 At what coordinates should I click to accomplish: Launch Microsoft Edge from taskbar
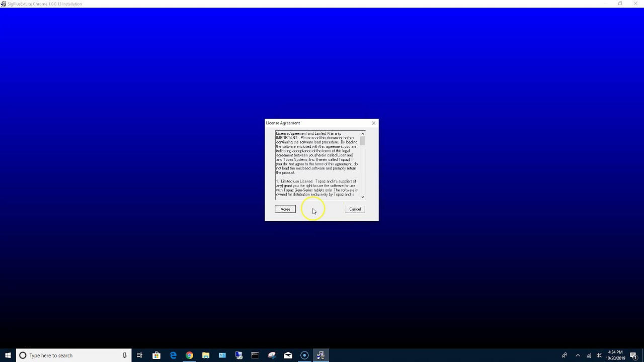tap(173, 355)
